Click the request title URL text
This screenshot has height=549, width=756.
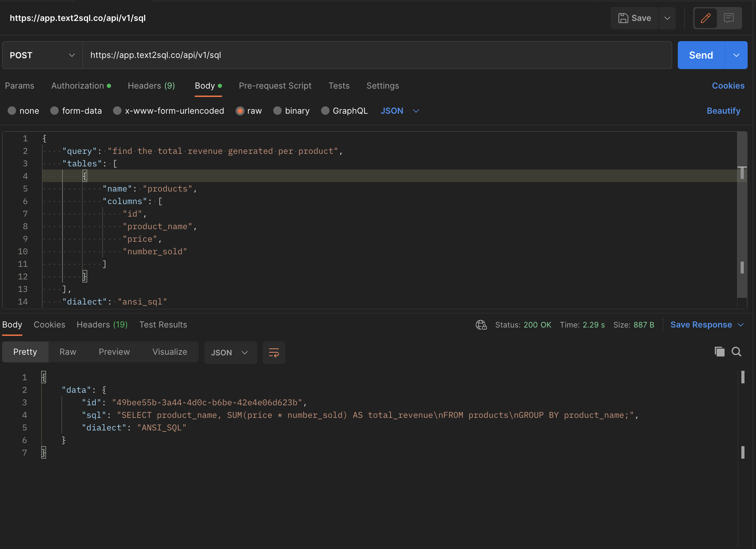pyautogui.click(x=77, y=18)
